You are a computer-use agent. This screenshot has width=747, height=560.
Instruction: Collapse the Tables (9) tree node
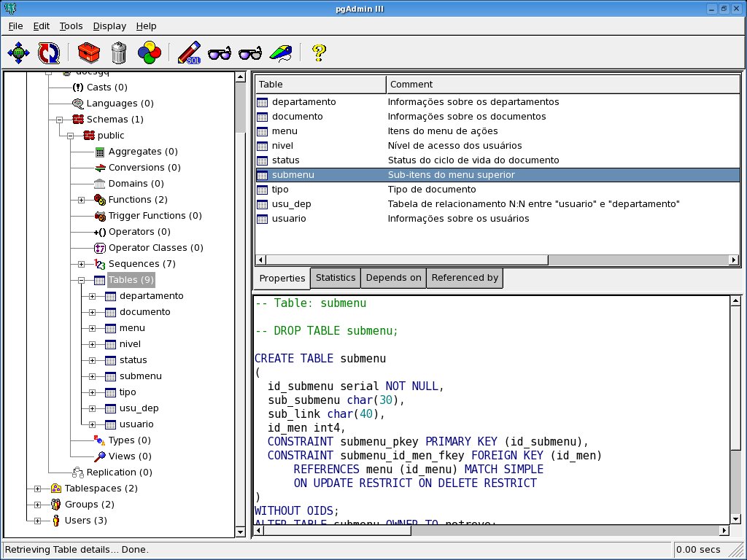(x=82, y=280)
